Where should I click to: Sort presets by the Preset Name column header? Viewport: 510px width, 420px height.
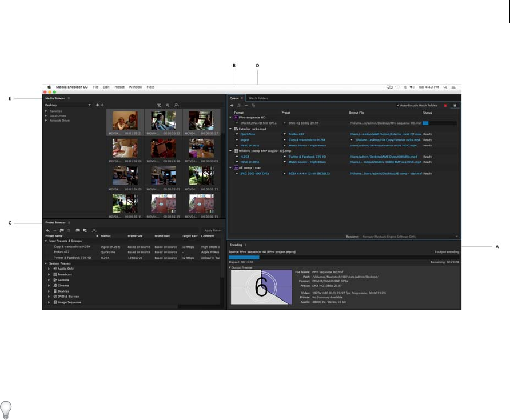pyautogui.click(x=54, y=236)
